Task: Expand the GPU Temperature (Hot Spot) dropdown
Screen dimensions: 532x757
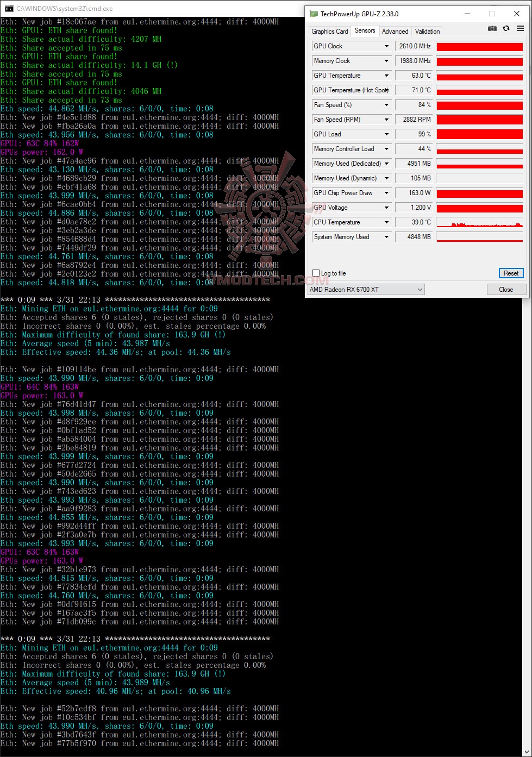Action: click(386, 90)
